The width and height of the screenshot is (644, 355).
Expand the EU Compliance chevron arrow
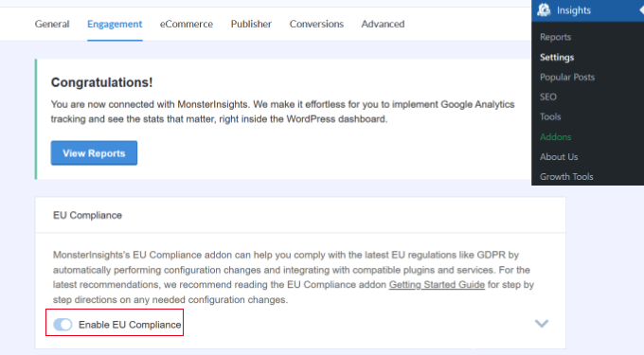click(x=542, y=324)
